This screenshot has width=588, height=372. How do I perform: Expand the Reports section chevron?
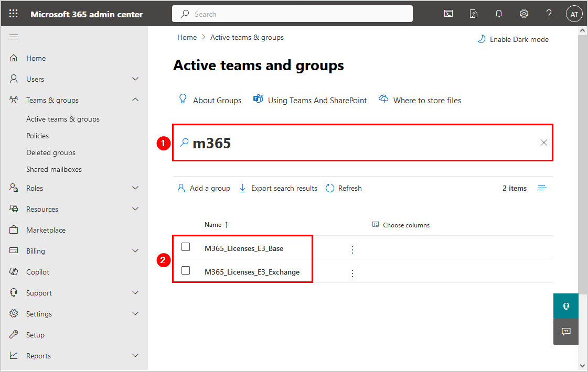coord(135,356)
